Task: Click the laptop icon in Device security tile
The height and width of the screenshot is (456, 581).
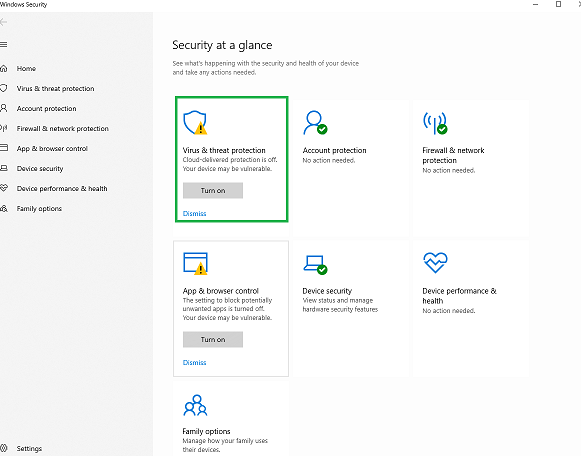Action: (x=315, y=264)
